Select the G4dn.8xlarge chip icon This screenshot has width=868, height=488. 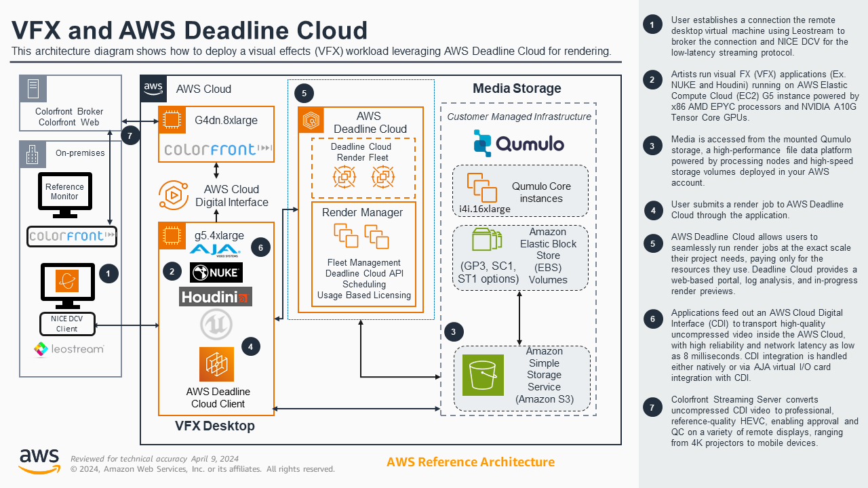click(x=172, y=119)
